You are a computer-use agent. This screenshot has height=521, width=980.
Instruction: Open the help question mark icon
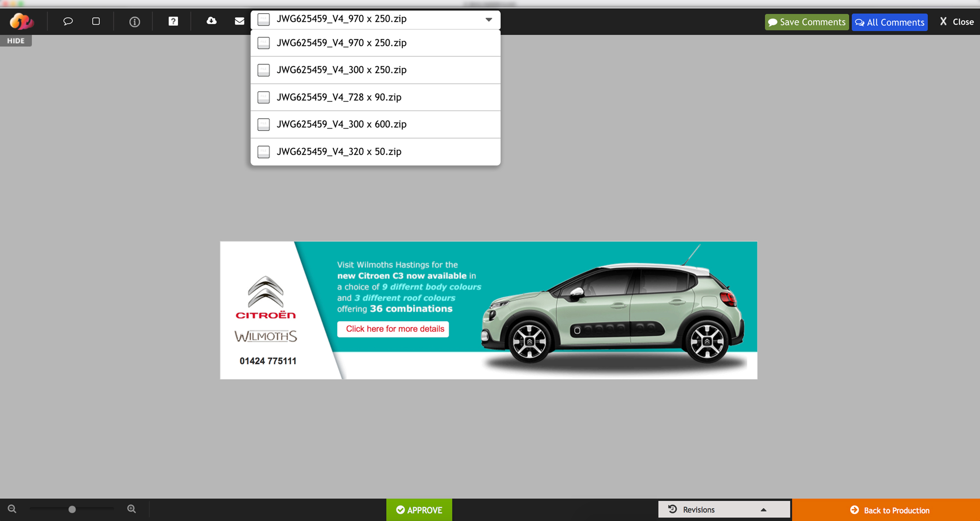click(x=173, y=21)
